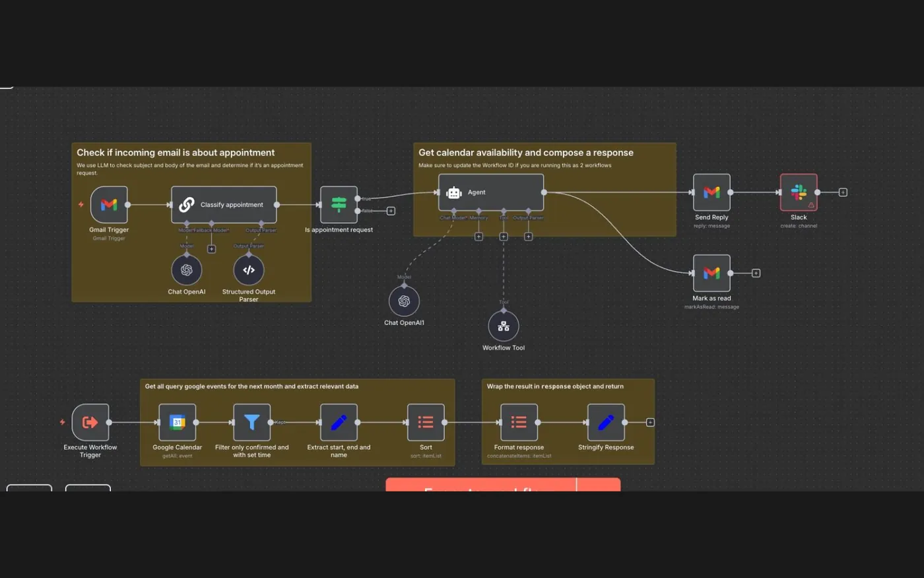Add an Output Parser to Agent
This screenshot has height=578, width=924.
528,236
